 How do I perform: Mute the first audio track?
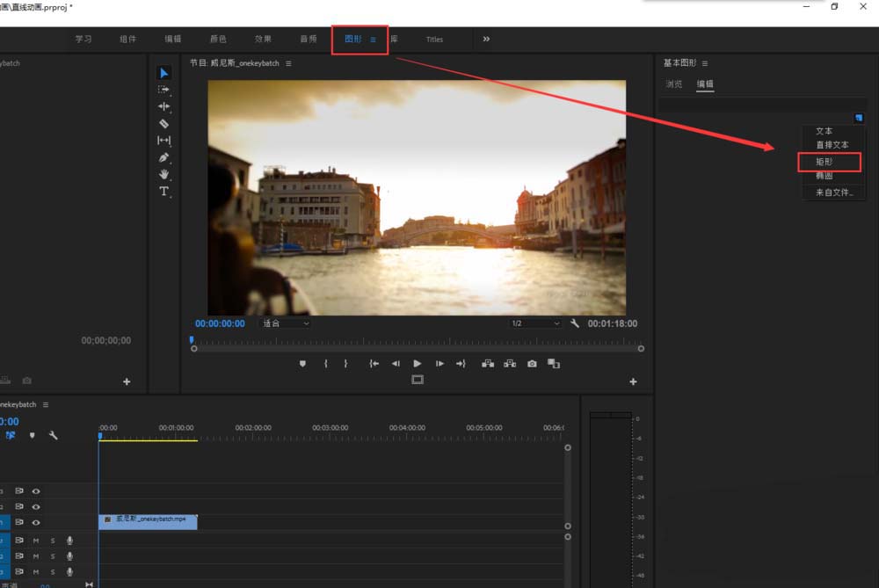coord(36,541)
